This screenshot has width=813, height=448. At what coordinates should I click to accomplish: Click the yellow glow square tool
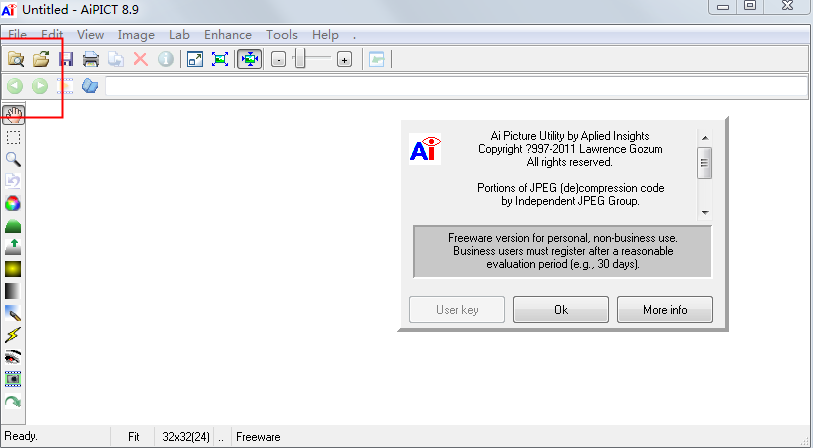tap(13, 269)
